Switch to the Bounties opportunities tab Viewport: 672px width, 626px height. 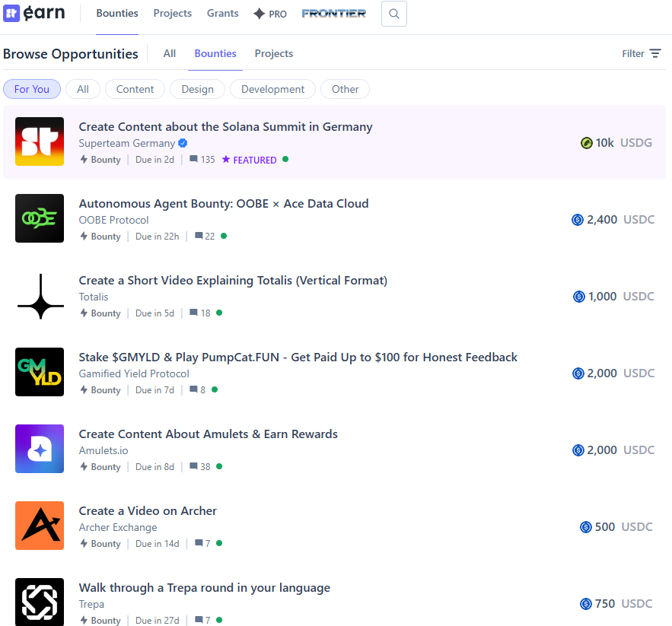coord(215,53)
